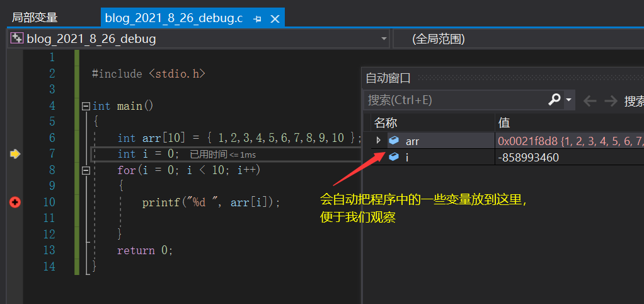Click the printf("%d ", arr[i]); line
This screenshot has width=644, height=304.
pos(211,202)
